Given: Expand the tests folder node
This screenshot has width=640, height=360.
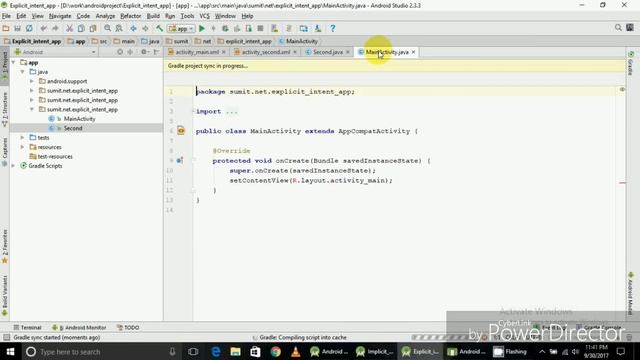Looking at the screenshot, I should click(22, 138).
